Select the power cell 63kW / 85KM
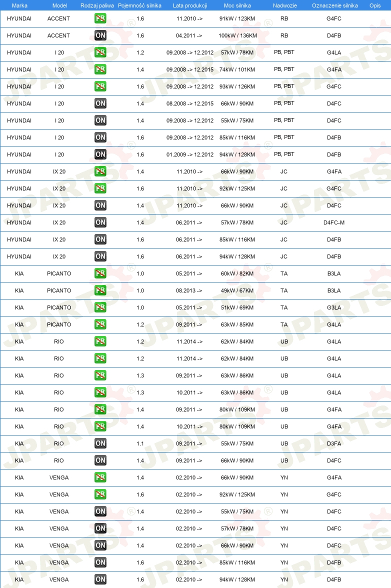Image resolution: width=391 pixels, height=588 pixels. pos(237,324)
